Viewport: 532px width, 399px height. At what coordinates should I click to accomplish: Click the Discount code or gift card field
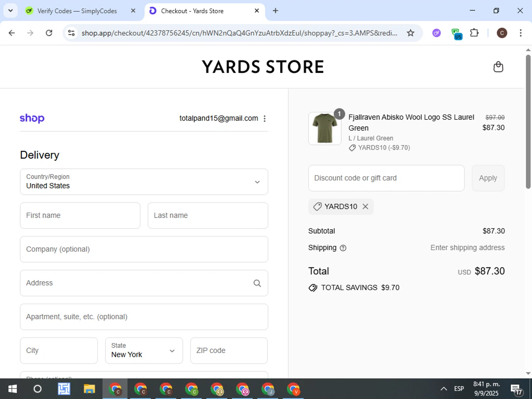coord(386,178)
